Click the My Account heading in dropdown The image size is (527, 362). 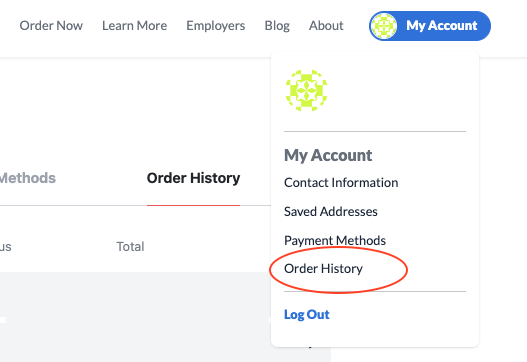(328, 155)
